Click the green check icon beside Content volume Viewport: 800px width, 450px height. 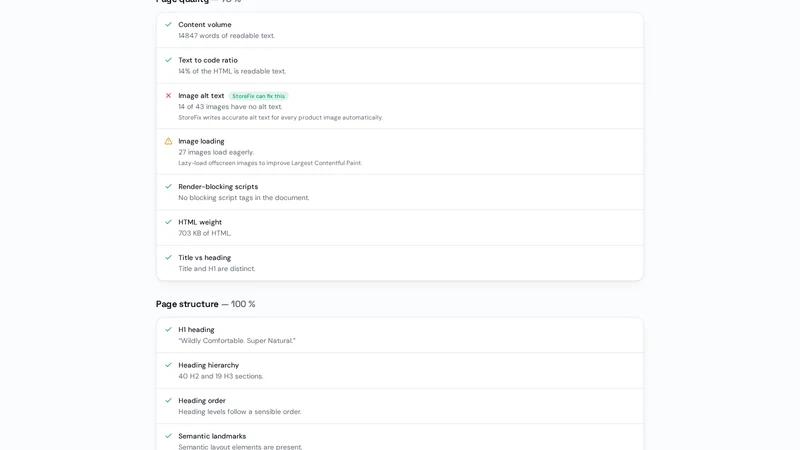tap(168, 24)
